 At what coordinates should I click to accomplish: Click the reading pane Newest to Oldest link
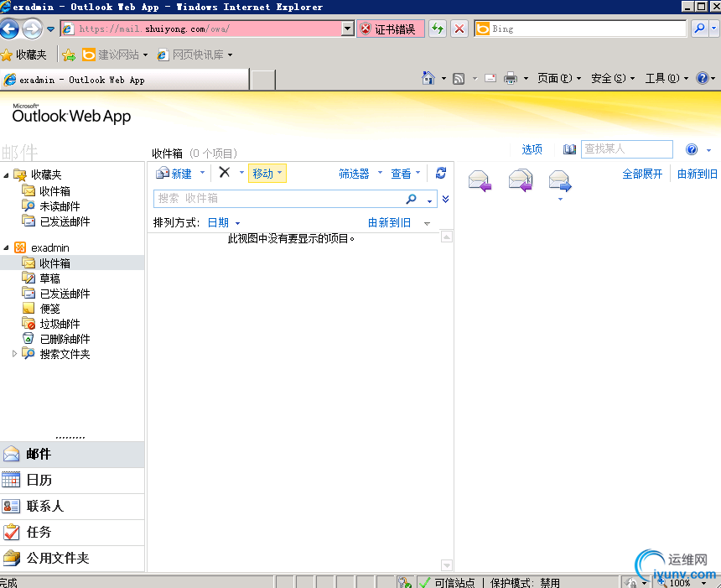[697, 174]
